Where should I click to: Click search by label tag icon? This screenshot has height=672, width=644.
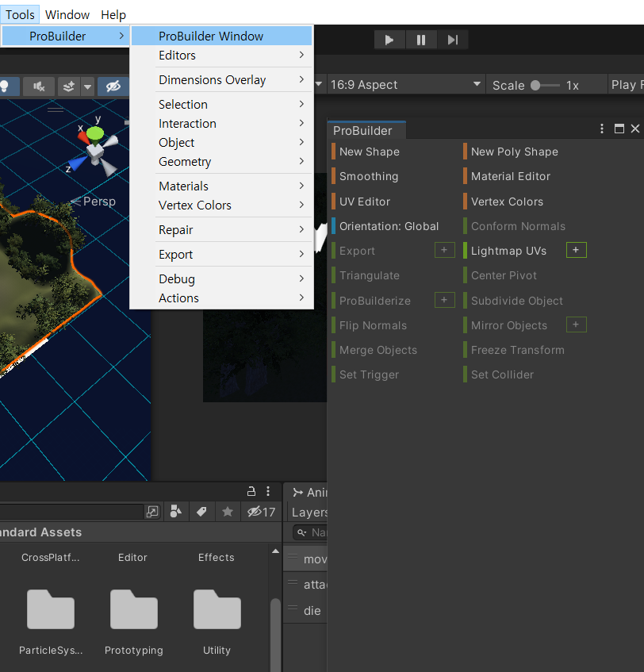coord(201,511)
